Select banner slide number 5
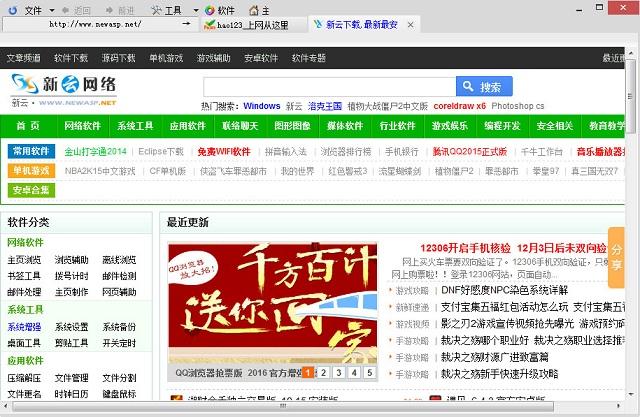640x417 pixels. 370,373
